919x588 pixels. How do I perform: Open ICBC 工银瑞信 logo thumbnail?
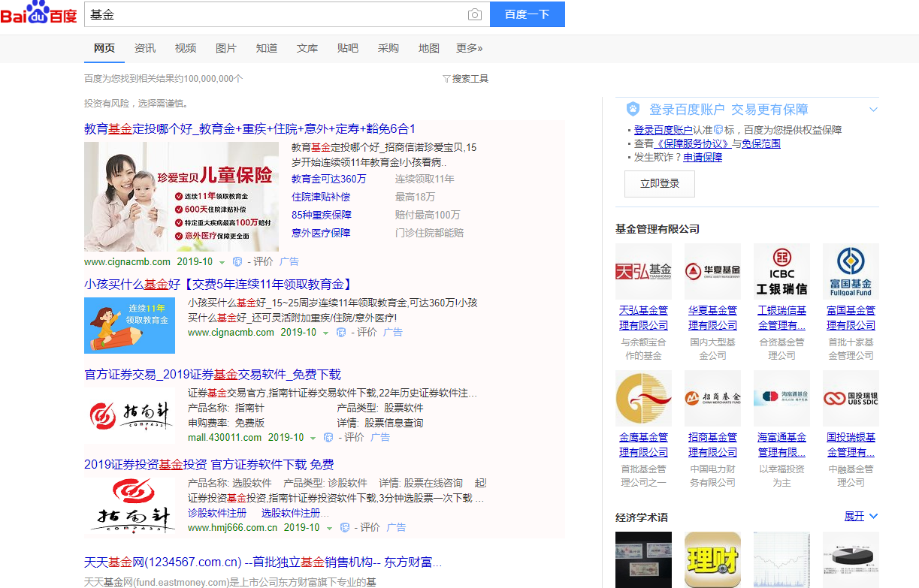(x=781, y=271)
